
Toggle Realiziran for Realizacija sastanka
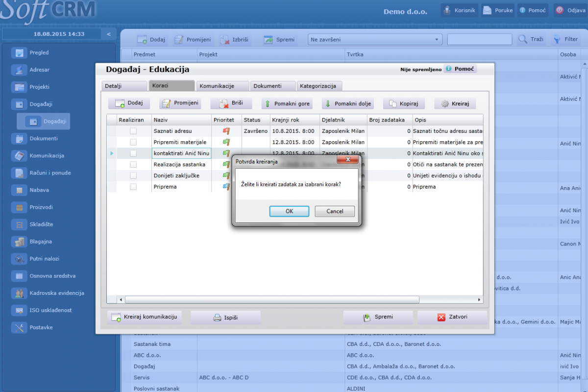(x=133, y=165)
